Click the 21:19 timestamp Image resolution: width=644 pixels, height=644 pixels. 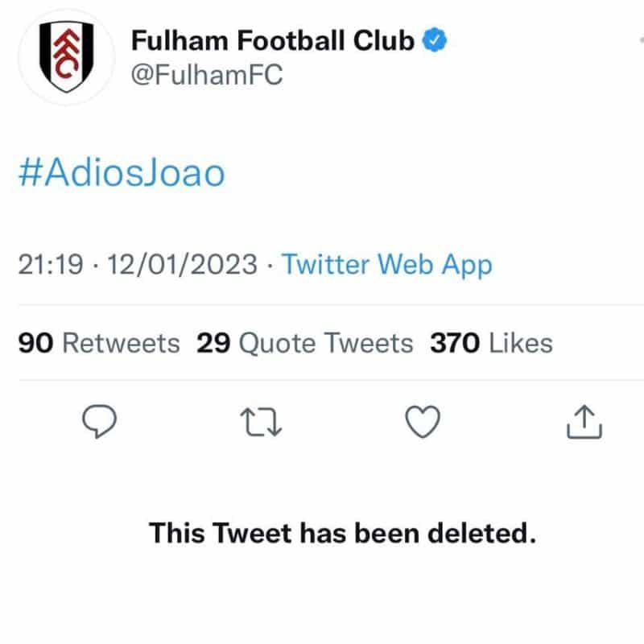click(51, 264)
